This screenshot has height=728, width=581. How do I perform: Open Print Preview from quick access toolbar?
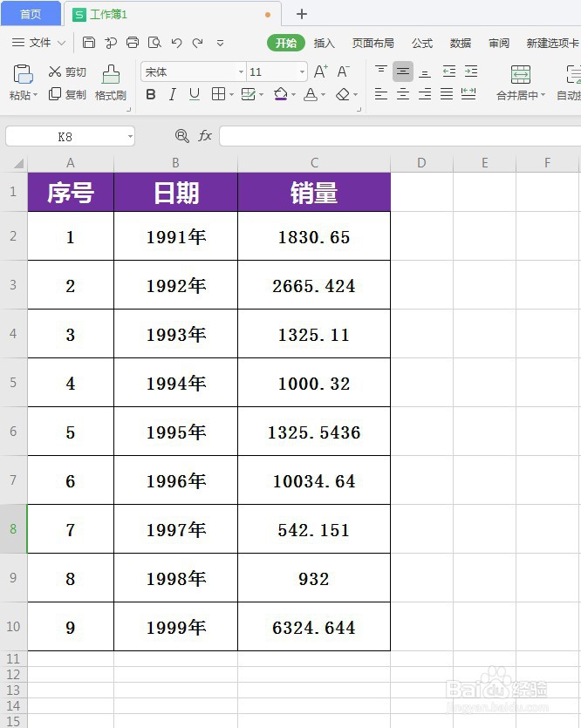click(x=154, y=43)
